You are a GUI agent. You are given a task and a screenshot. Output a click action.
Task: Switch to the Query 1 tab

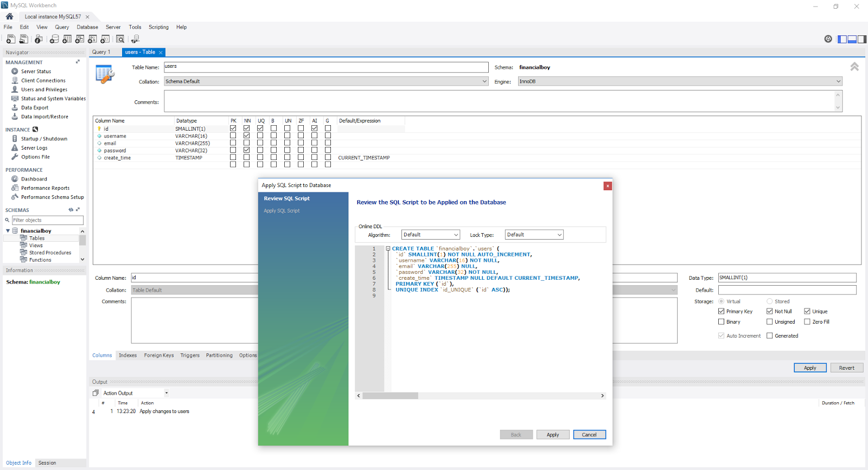(x=101, y=52)
